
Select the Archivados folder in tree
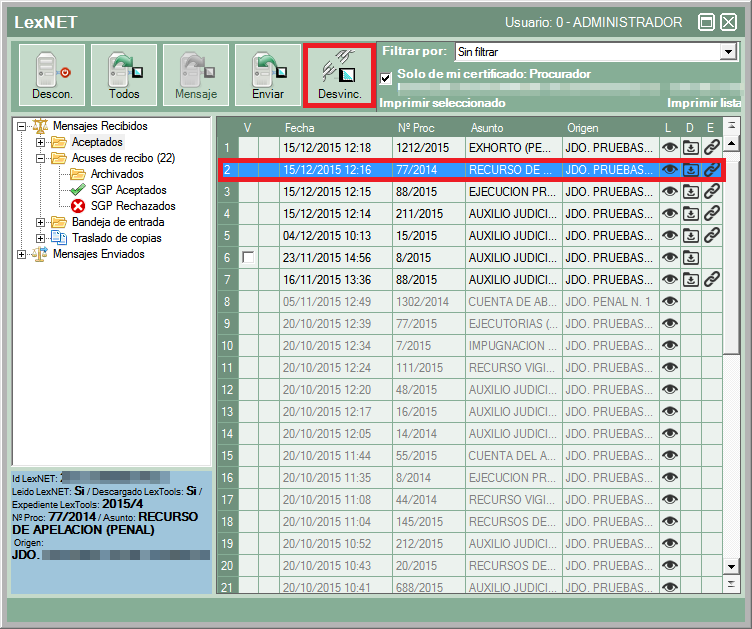(116, 174)
